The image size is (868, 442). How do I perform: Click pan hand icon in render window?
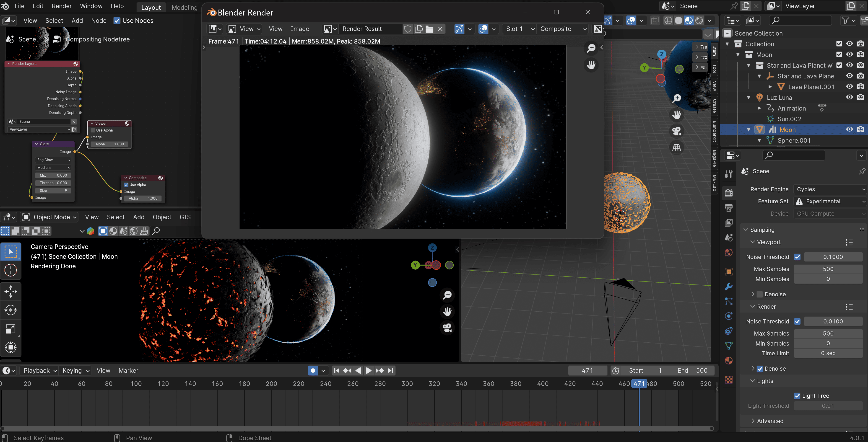591,65
